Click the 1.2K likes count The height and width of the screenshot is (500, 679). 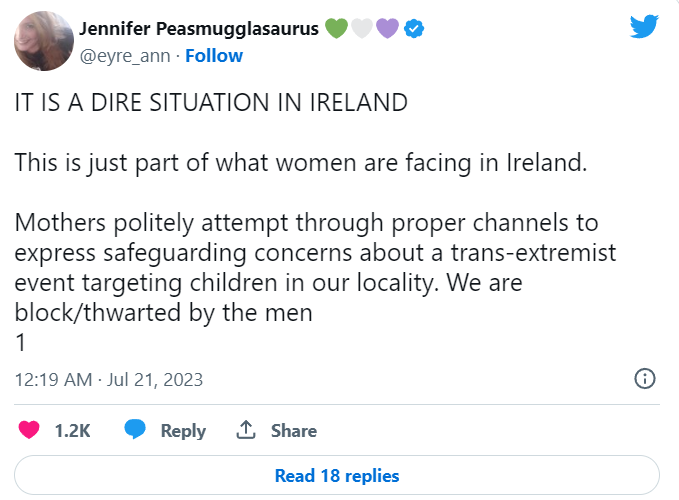pos(72,431)
